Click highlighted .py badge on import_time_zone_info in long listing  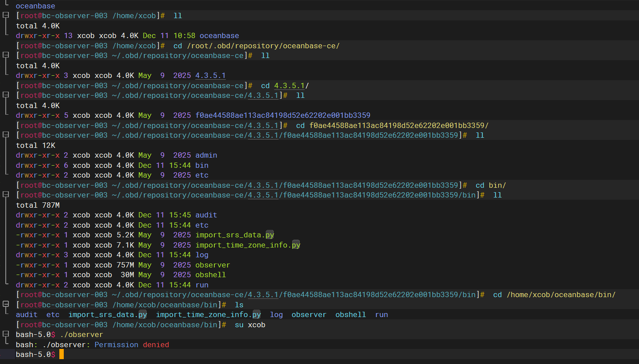296,245
